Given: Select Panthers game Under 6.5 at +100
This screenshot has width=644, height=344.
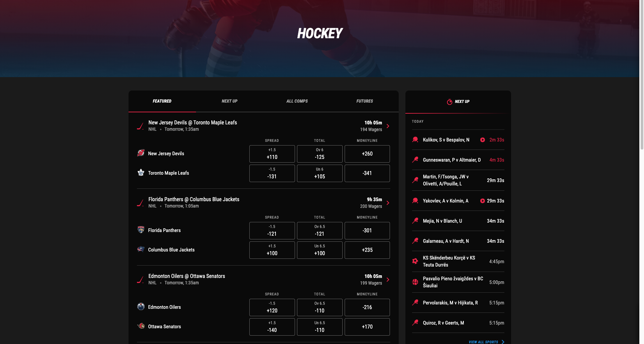Looking at the screenshot, I should pos(320,250).
